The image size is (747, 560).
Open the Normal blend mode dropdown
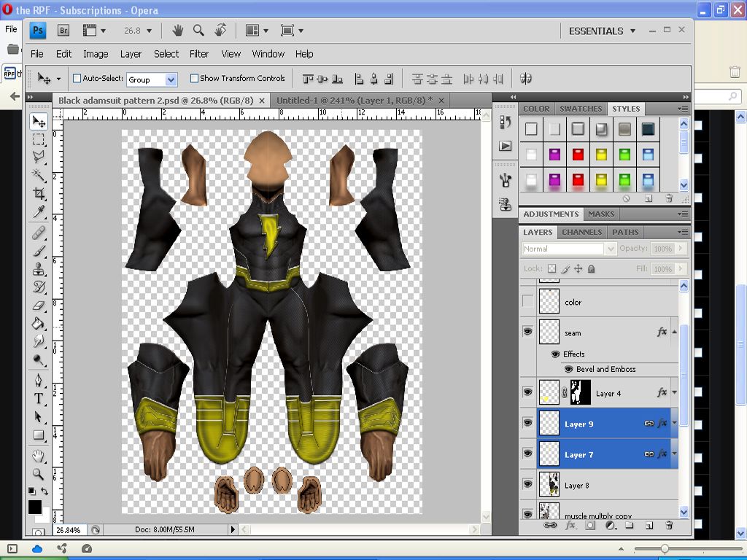[569, 249]
